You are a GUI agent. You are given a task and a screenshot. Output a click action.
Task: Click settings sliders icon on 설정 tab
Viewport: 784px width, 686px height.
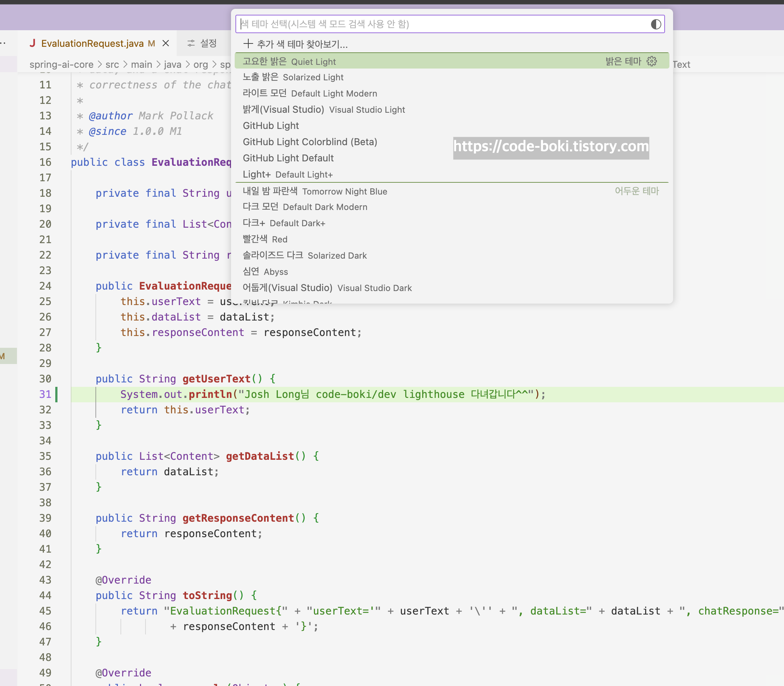pyautogui.click(x=190, y=43)
